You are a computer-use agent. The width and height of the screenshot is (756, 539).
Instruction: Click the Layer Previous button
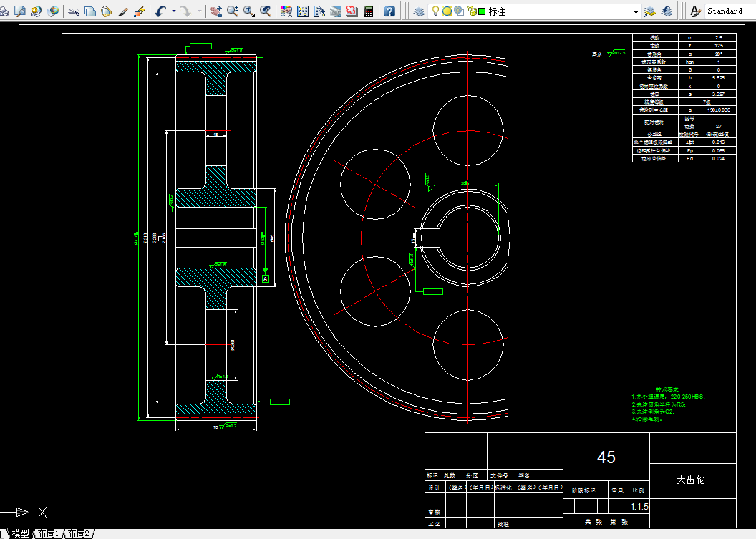[667, 11]
